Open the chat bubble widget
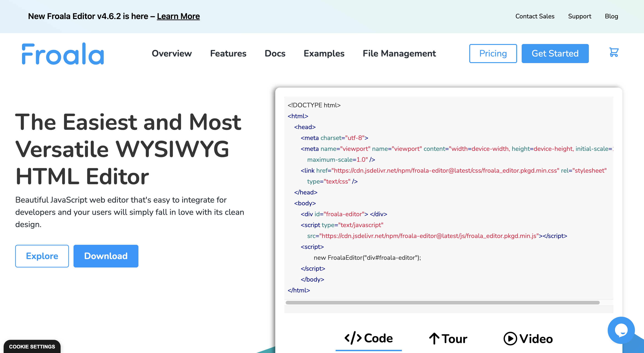The width and height of the screenshot is (644, 353). 621,330
